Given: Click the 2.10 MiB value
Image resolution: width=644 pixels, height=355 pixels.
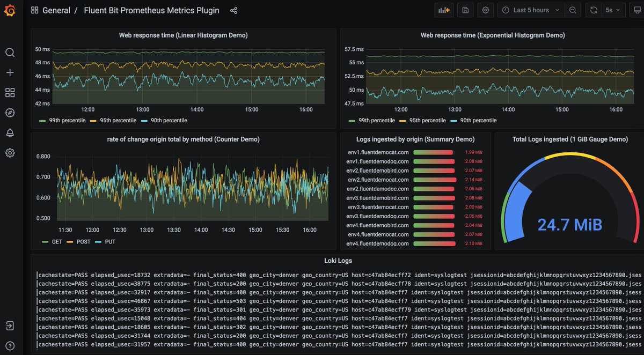Looking at the screenshot, I should coord(474,243).
